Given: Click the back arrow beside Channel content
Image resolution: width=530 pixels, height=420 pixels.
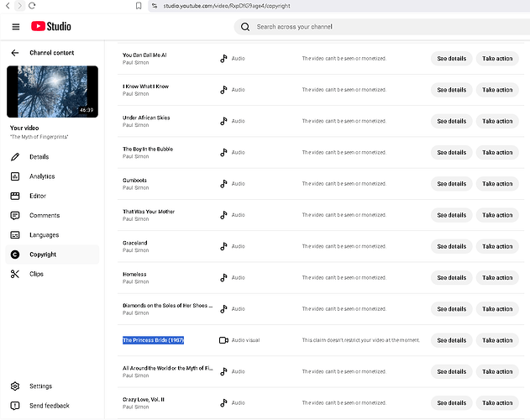Looking at the screenshot, I should click(x=15, y=53).
